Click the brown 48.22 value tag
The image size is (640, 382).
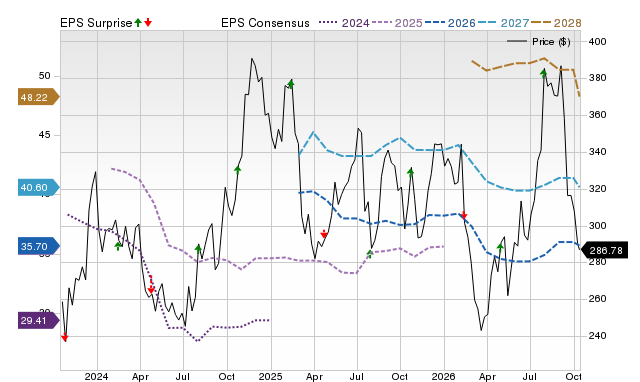coord(38,97)
